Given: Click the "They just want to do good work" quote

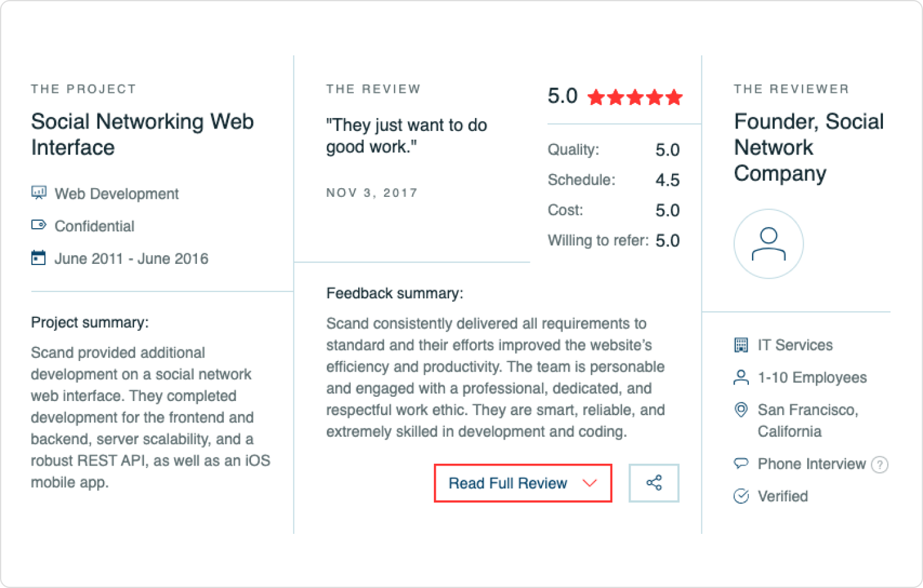Looking at the screenshot, I should pyautogui.click(x=406, y=136).
